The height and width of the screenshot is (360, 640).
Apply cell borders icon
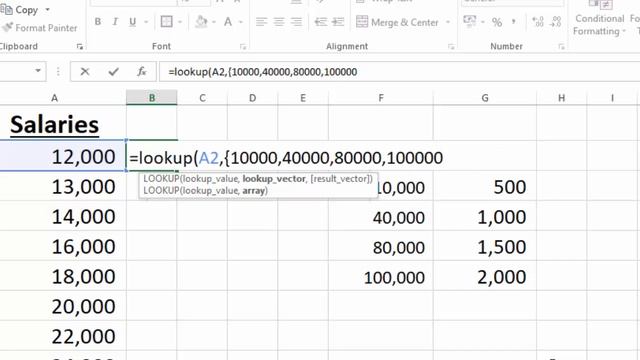point(167,22)
